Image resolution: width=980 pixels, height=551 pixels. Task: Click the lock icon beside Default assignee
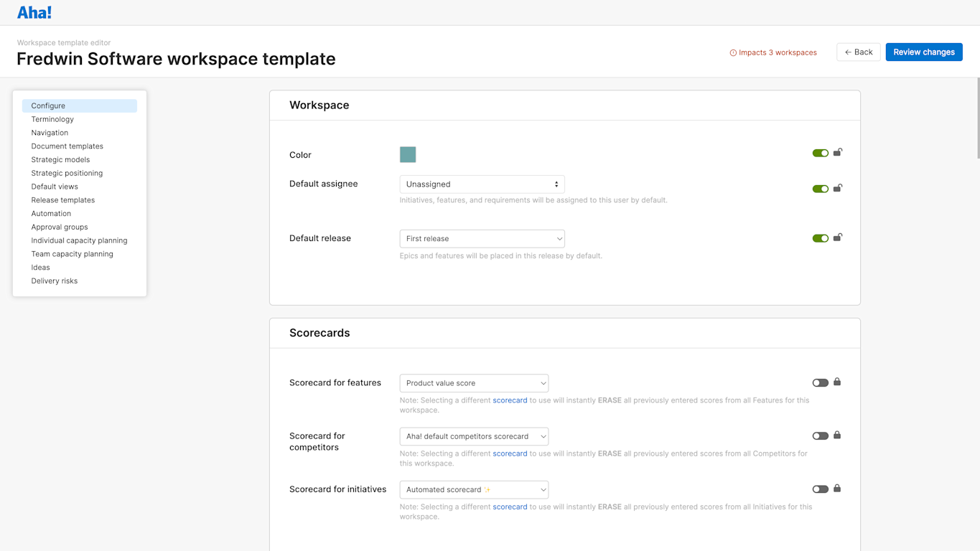pyautogui.click(x=837, y=188)
